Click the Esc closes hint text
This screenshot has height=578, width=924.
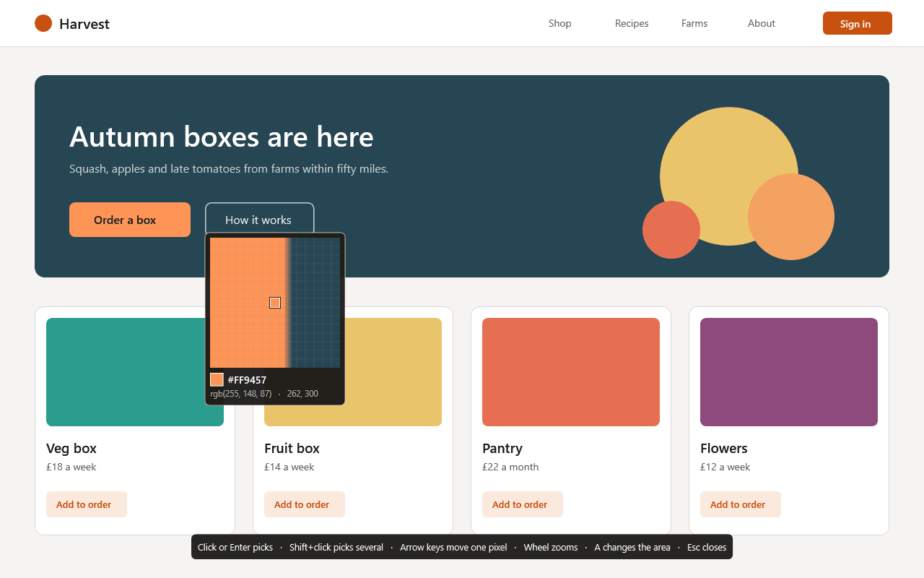click(707, 547)
